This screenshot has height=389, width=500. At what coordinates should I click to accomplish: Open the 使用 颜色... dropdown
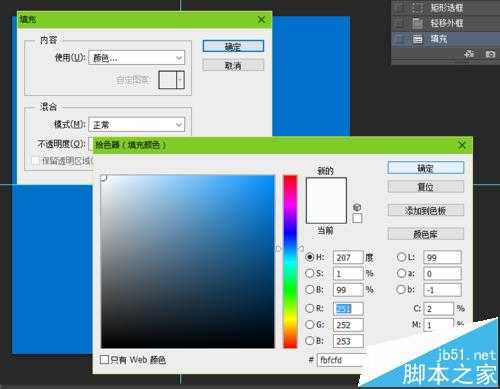pos(137,58)
